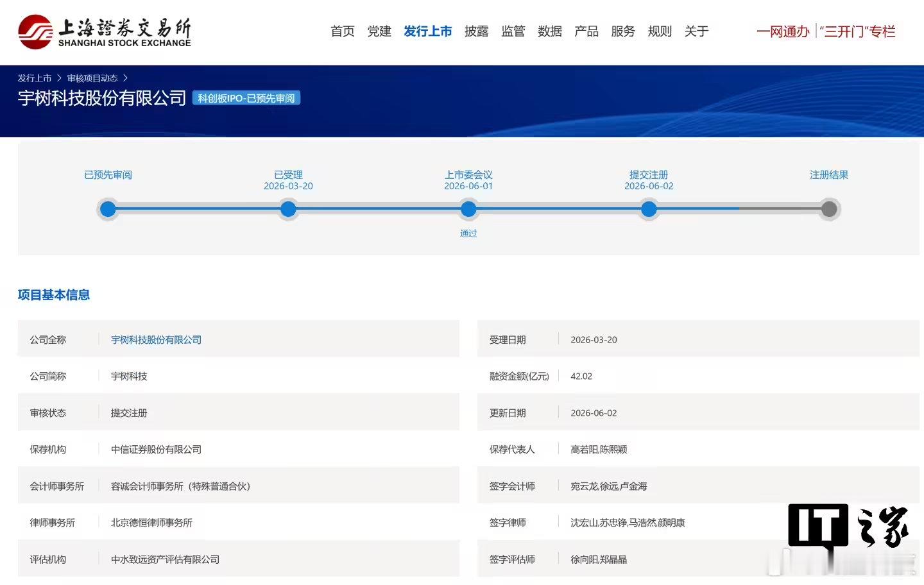The image size is (924, 585).
Task: Open the 党建 nav menu
Action: point(379,31)
